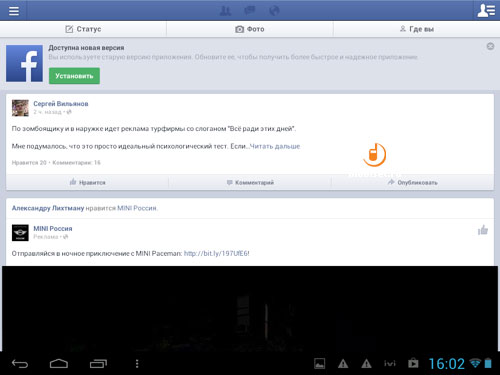The width and height of the screenshot is (500, 375).
Task: Open the hamburger side menu
Action: [x=14, y=11]
